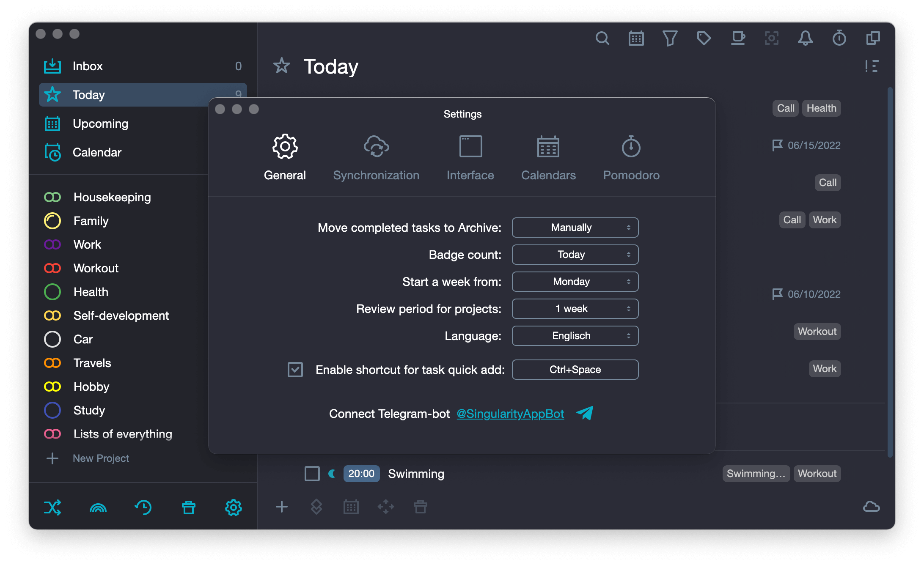Viewport: 924px width, 565px height.
Task: Add a new task with plus icon
Action: point(282,507)
